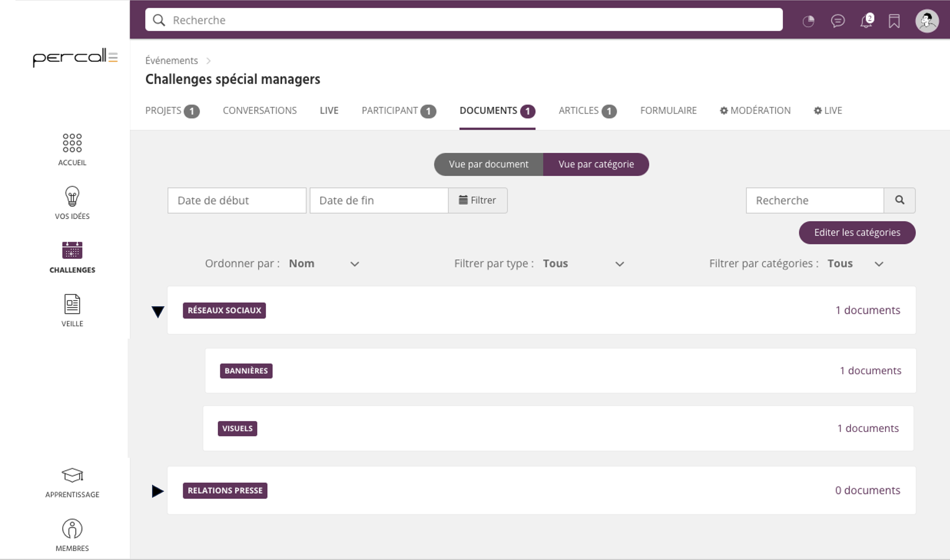Image resolution: width=950 pixels, height=560 pixels.
Task: Open the Accueil home grid icon
Action: [72, 143]
